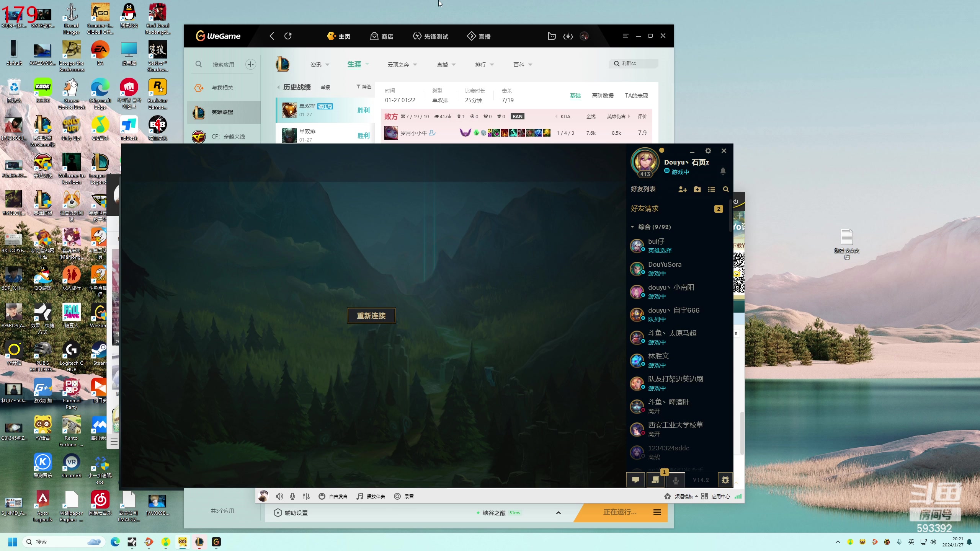Screen dimensions: 980x551
Task: Create new friend folder in League
Action: 697,189
